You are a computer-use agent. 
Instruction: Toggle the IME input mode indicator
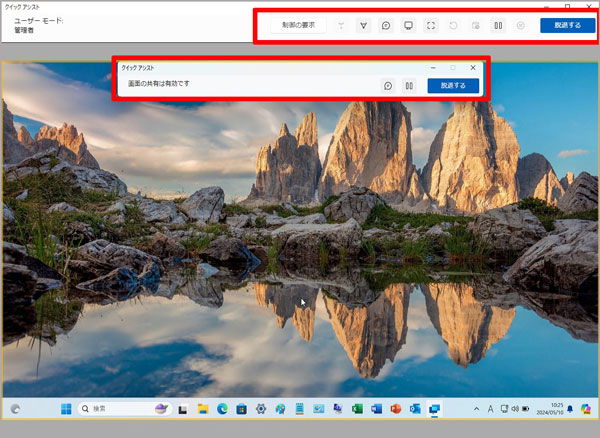(489, 409)
